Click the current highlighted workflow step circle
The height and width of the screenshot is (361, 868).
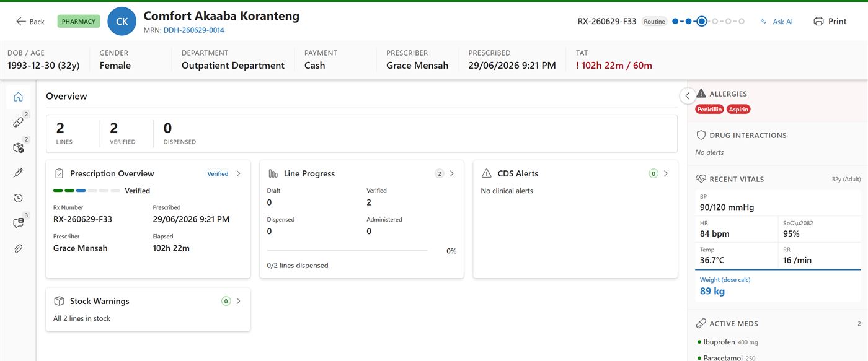701,21
